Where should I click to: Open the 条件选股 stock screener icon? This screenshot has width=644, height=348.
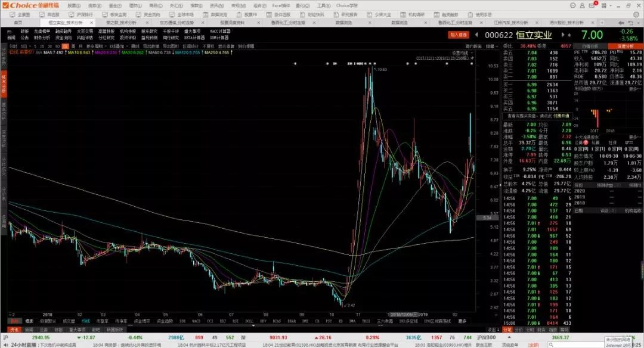pyautogui.click(x=268, y=14)
